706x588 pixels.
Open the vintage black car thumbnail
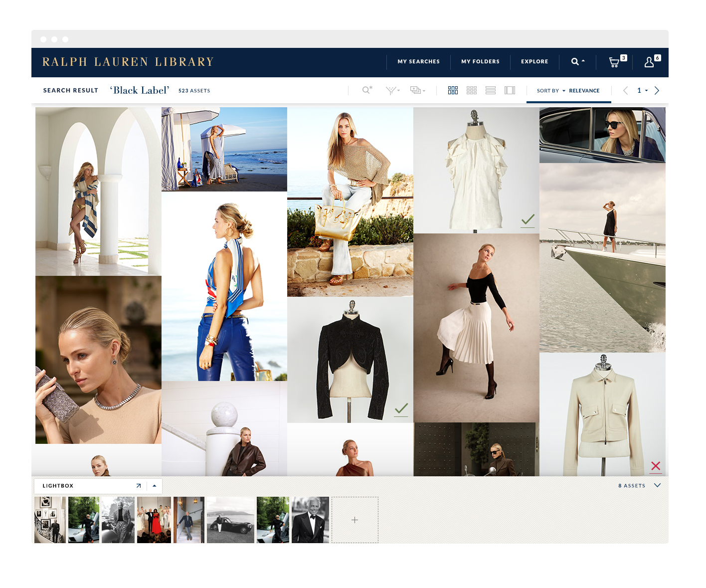pos(230,520)
